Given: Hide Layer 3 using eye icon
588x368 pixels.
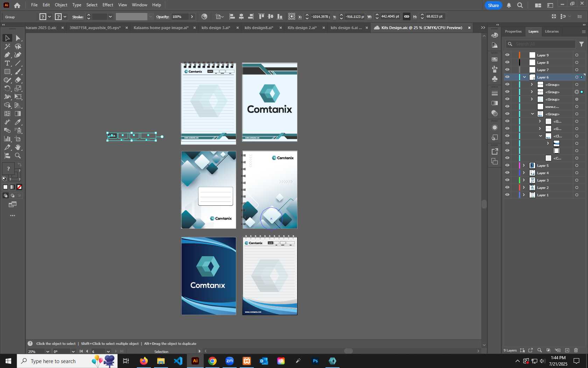Looking at the screenshot, I should point(507,180).
